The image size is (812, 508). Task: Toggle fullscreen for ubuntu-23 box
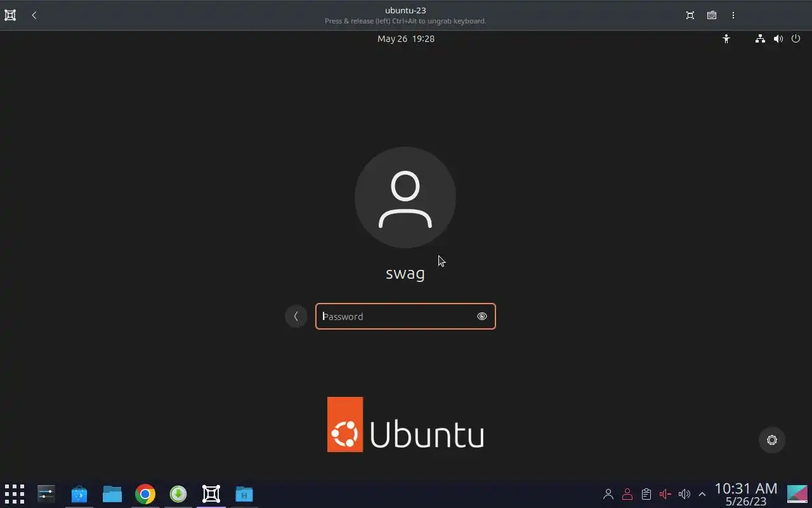690,15
